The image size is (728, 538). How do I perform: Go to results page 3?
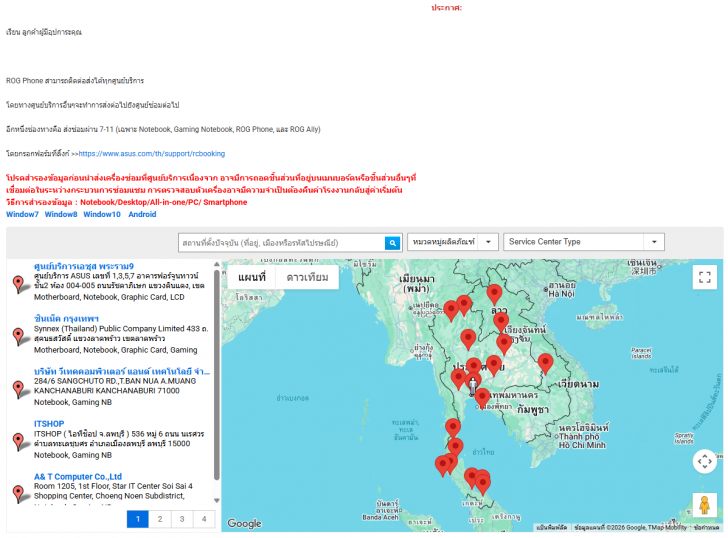(182, 519)
